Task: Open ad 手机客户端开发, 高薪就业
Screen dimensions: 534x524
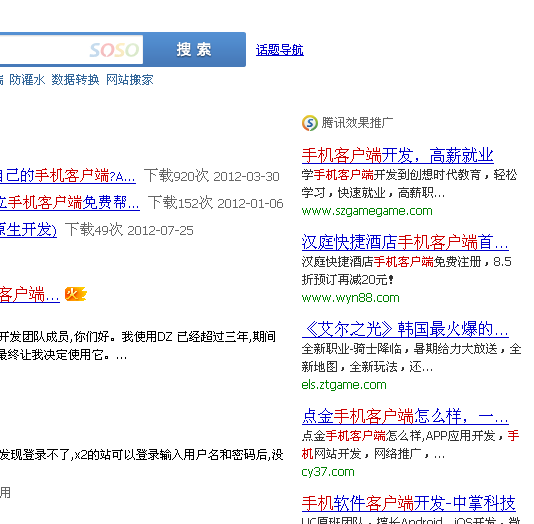Action: 397,156
